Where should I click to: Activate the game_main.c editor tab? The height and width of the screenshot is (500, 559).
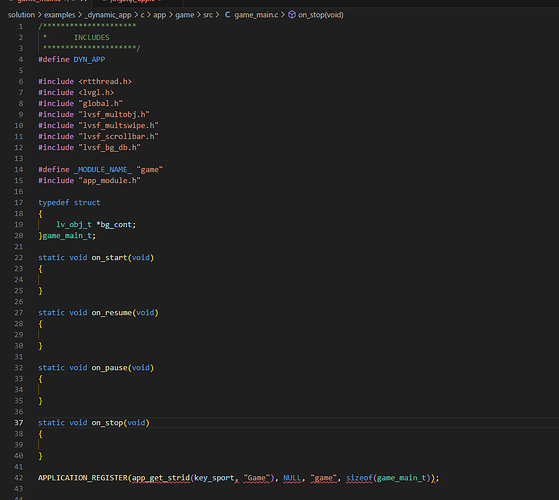coord(46,1)
